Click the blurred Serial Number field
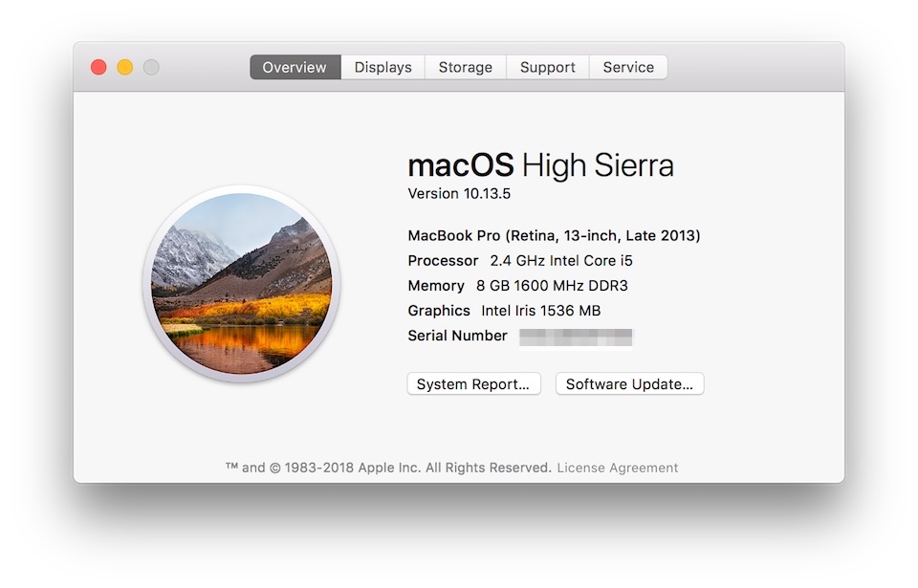 point(575,337)
